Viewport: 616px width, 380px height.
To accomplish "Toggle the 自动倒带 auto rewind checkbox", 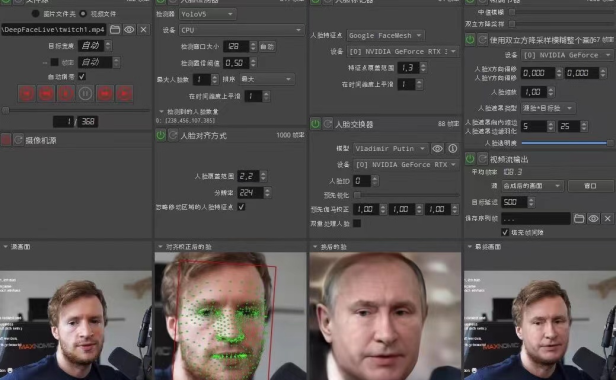I will [82, 76].
